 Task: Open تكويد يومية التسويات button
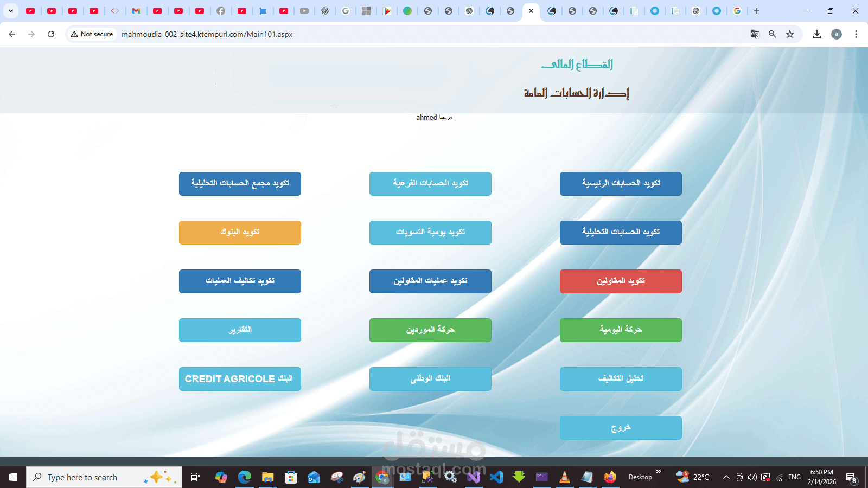430,233
